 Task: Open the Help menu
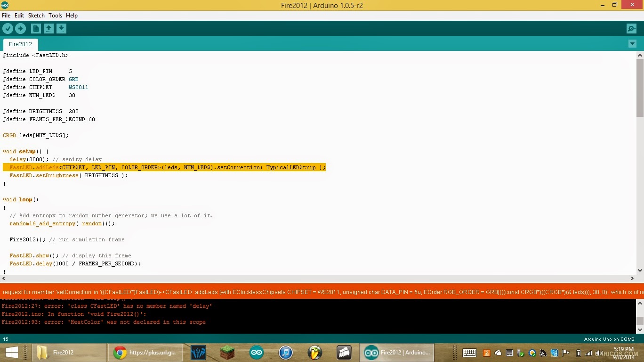[72, 16]
